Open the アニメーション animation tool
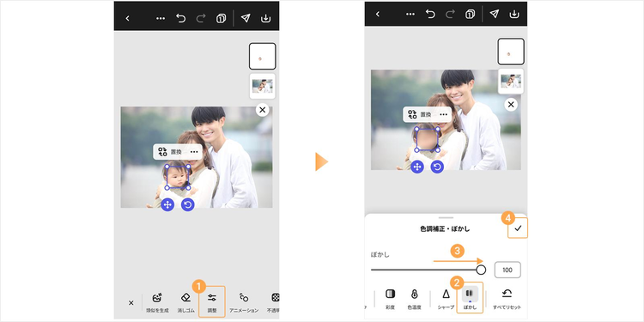 [244, 302]
